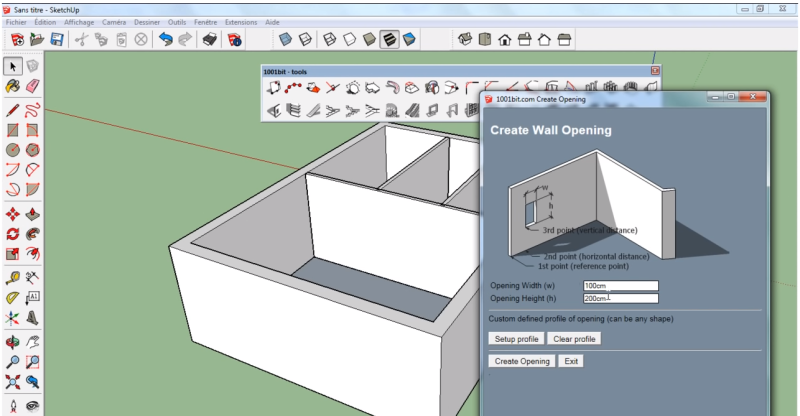The image size is (800, 416).
Task: Click the Opening Width input field
Action: [x=620, y=286]
